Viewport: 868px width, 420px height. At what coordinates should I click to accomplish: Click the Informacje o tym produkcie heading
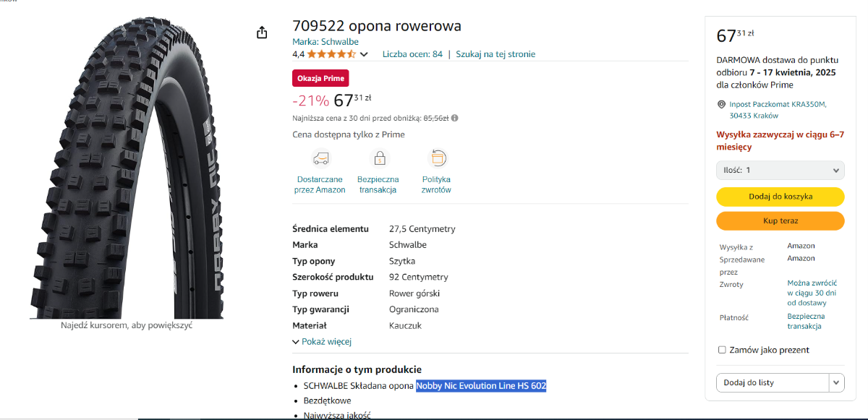tap(357, 369)
